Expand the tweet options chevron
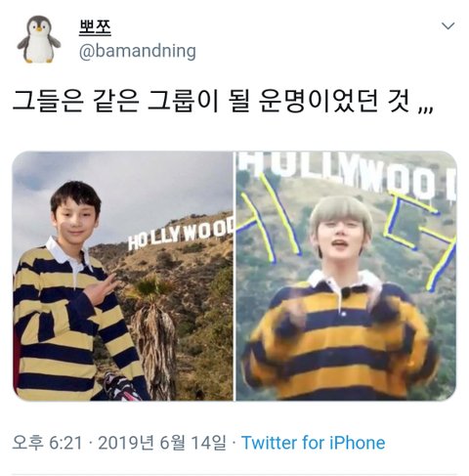The image size is (469, 476). pos(448,25)
